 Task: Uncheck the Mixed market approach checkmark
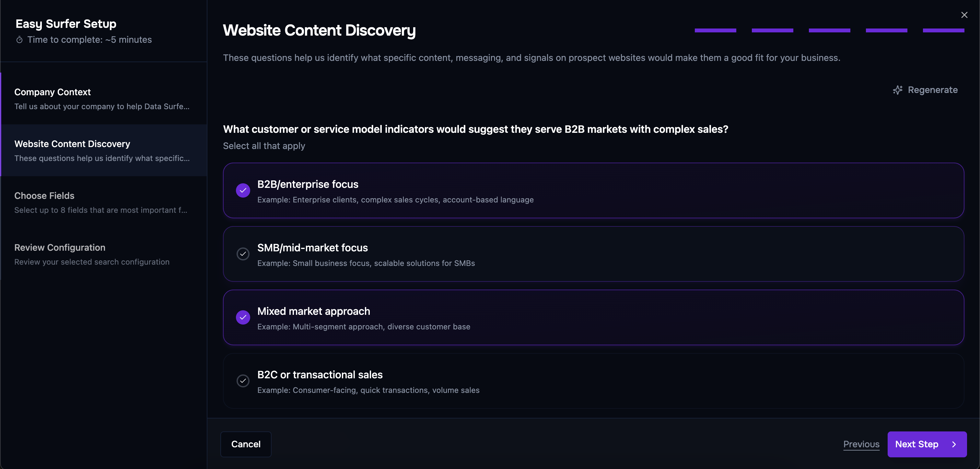click(x=243, y=317)
